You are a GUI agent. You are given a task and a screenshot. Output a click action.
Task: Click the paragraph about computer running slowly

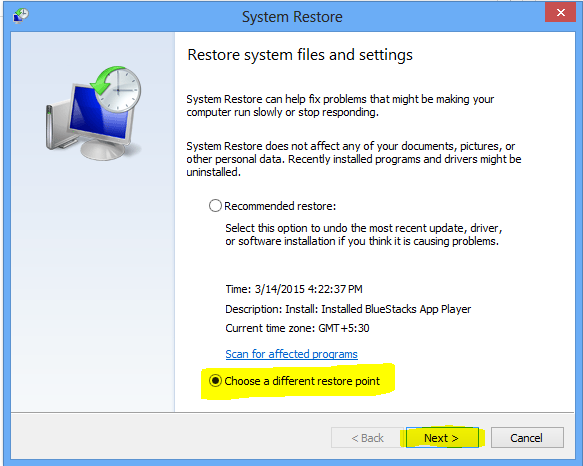click(x=340, y=106)
